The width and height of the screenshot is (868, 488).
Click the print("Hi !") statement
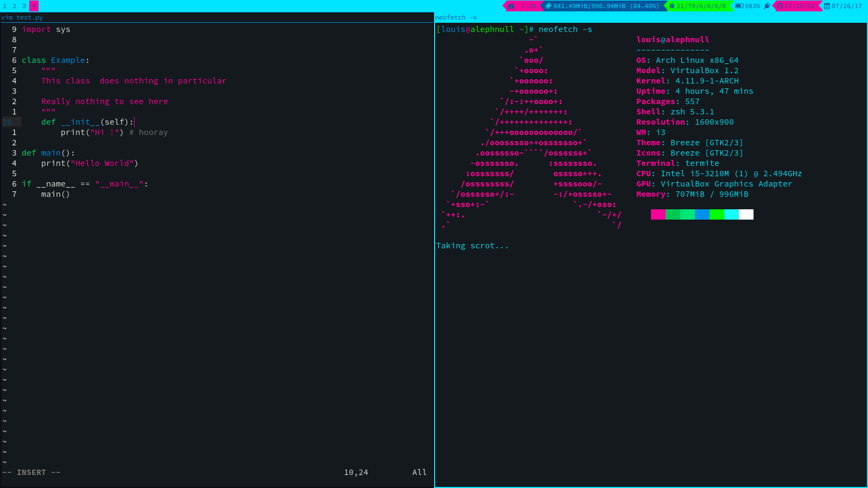pyautogui.click(x=92, y=132)
